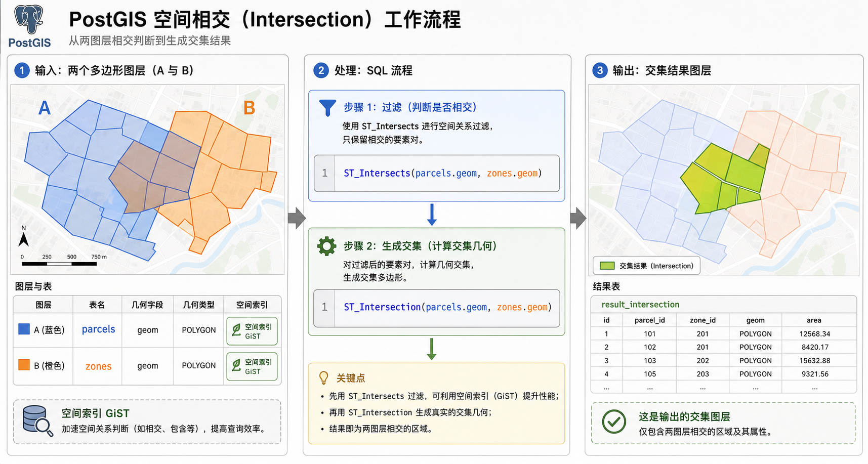Click the 几何类型 column header
This screenshot has height=464, width=868.
pyautogui.click(x=199, y=305)
